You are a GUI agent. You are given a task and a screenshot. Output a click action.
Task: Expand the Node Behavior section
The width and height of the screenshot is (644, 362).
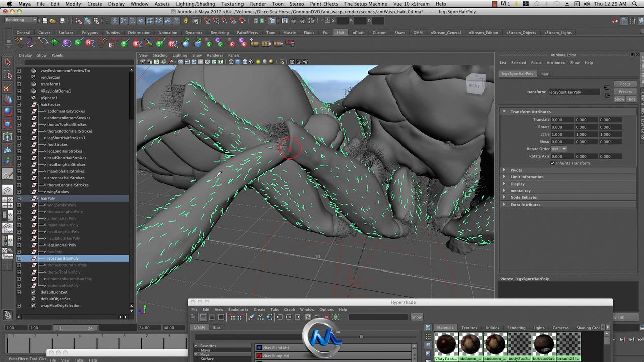pyautogui.click(x=504, y=197)
